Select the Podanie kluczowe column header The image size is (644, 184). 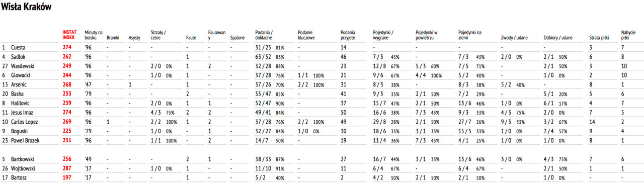[x=306, y=35]
